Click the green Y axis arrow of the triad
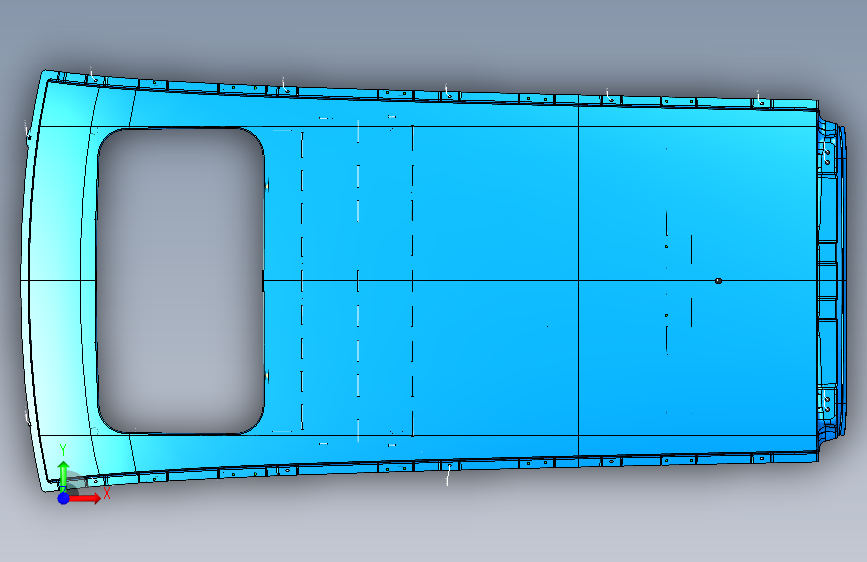Screen dimensions: 867x562 coord(63,475)
